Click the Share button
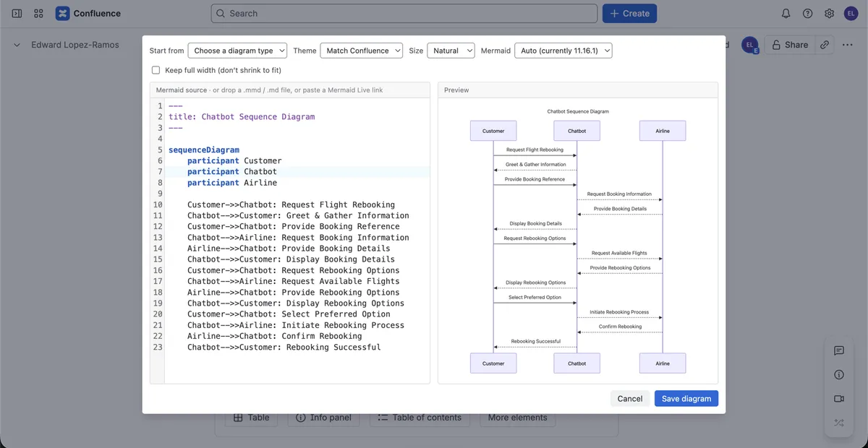 788,45
